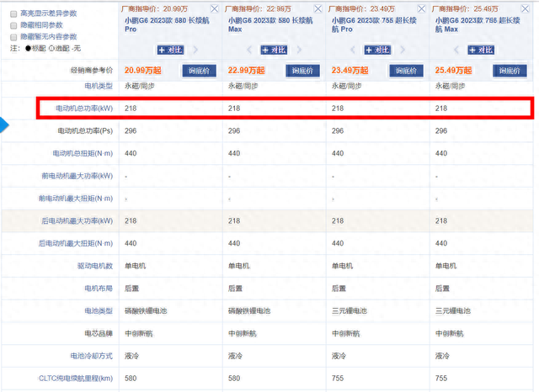This screenshot has width=539, height=392.
Task: Remove the 580 长续航 Pro column
Action: tap(214, 8)
